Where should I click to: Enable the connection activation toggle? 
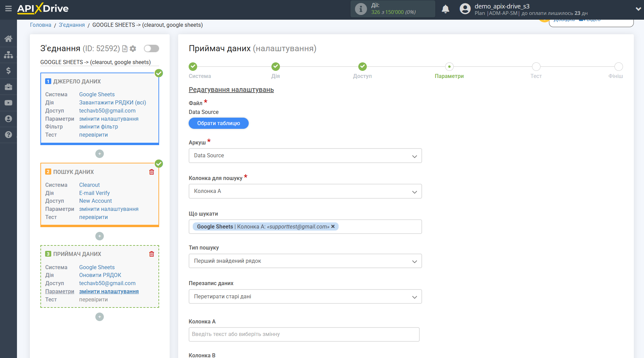pos(151,48)
